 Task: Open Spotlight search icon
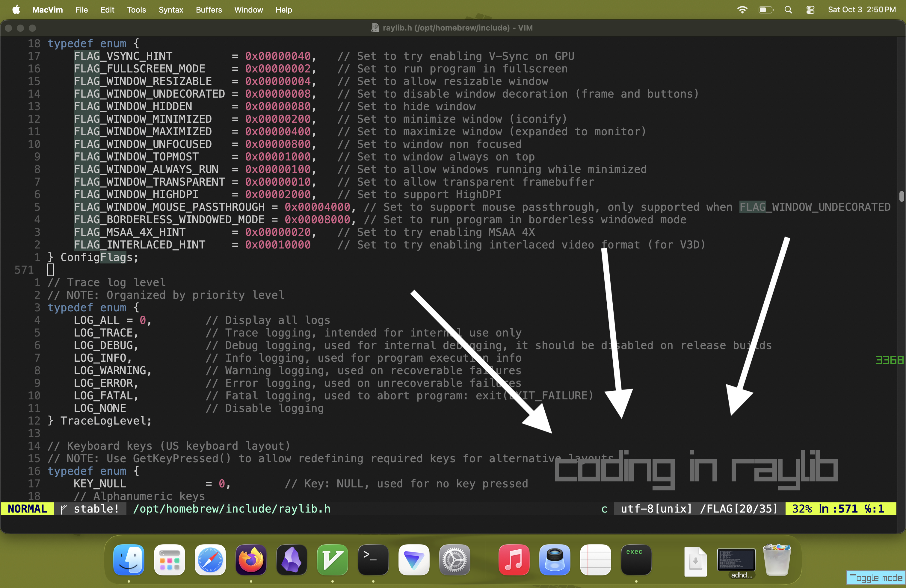(x=788, y=10)
